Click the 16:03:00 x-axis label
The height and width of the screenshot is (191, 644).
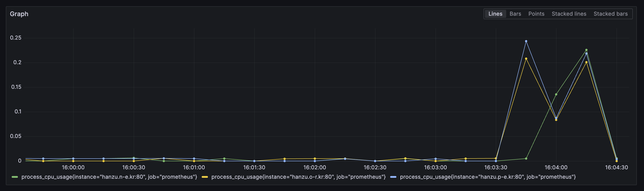[x=436, y=167]
